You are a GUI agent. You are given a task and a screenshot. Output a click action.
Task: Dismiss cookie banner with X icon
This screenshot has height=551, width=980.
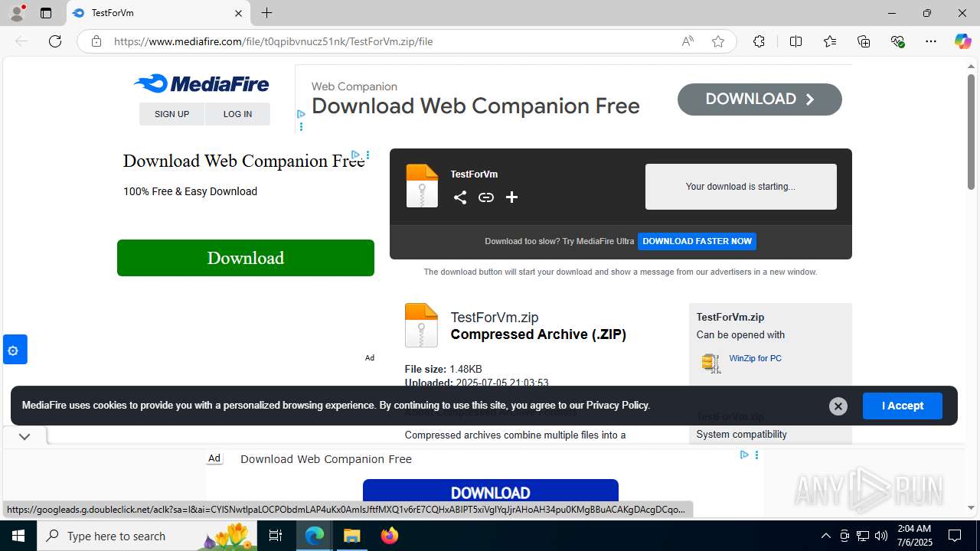pyautogui.click(x=838, y=406)
